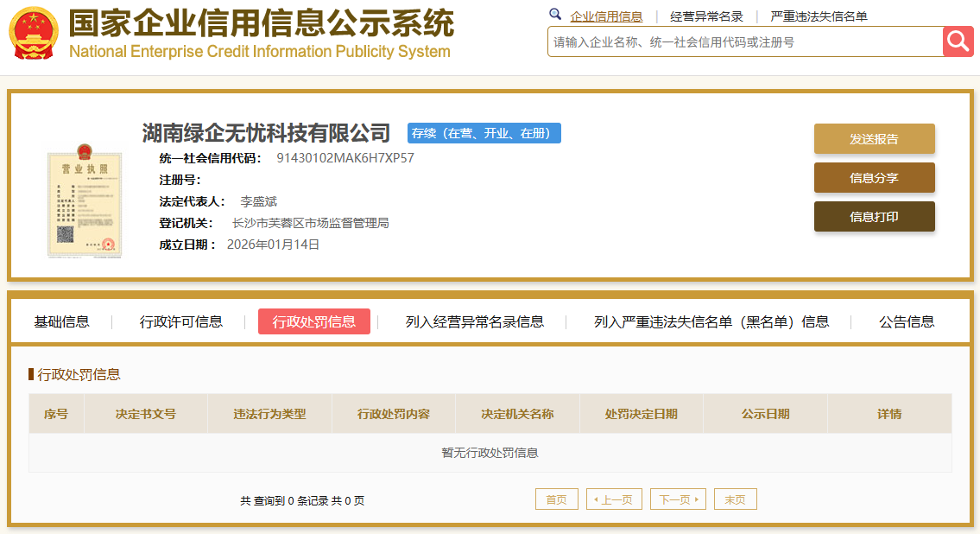This screenshot has height=534, width=980.
Task: Click the 末页 pagination button
Action: [735, 499]
